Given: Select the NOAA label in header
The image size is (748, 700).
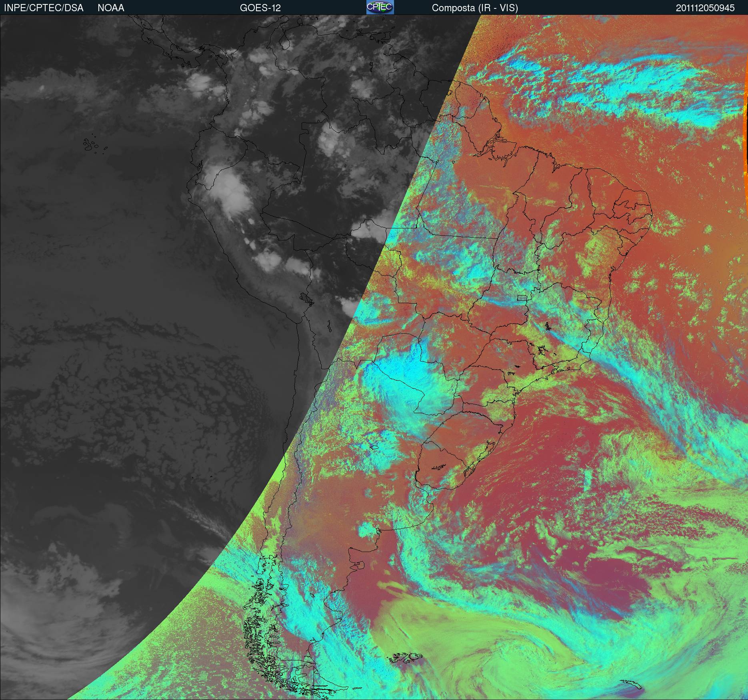Looking at the screenshot, I should 111,8.
